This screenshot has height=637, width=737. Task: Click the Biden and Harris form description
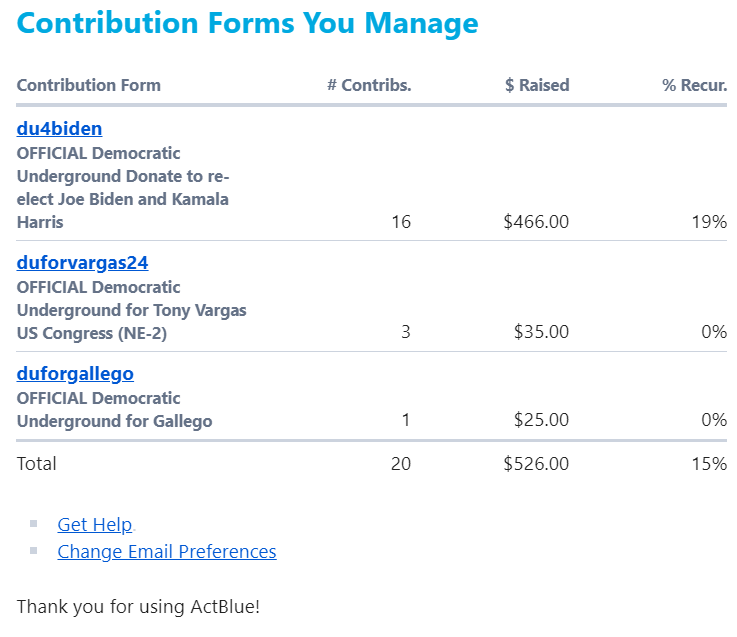[123, 187]
